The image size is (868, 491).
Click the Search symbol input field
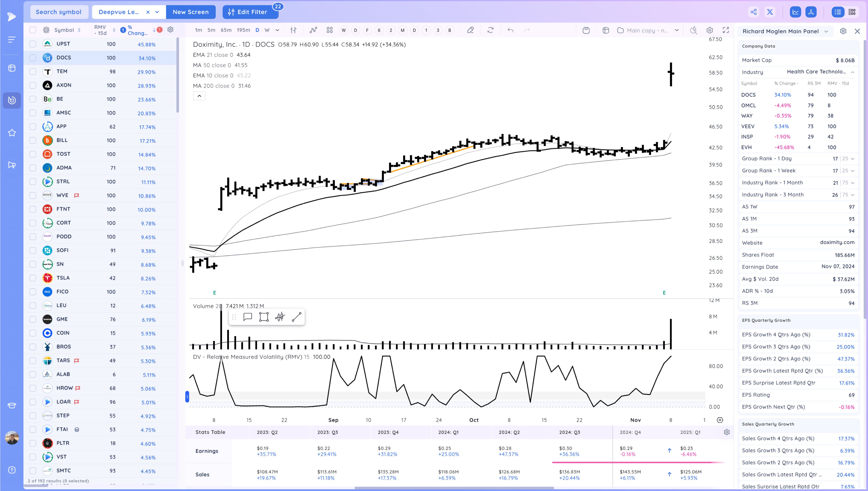coord(59,12)
